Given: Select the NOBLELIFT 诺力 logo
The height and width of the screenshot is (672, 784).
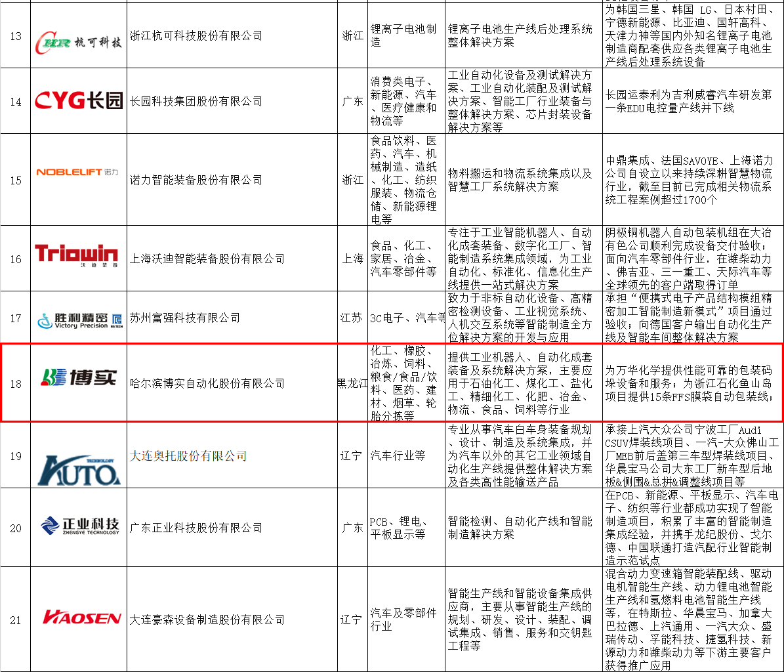Looking at the screenshot, I should [x=77, y=172].
